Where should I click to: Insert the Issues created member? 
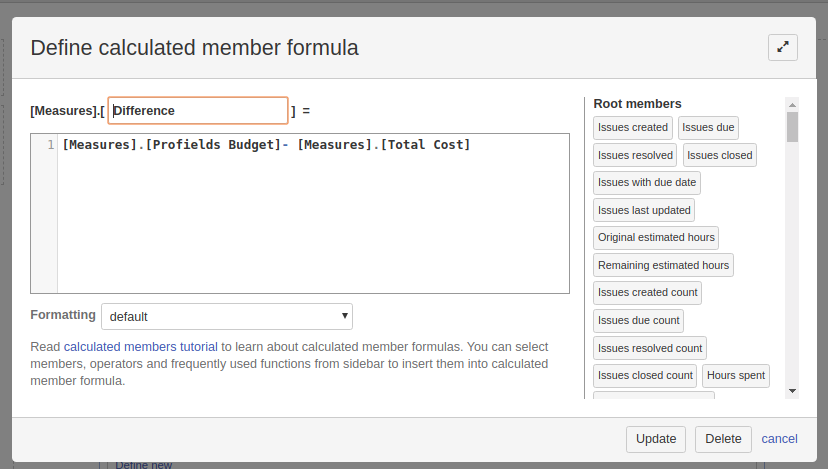pyautogui.click(x=633, y=127)
